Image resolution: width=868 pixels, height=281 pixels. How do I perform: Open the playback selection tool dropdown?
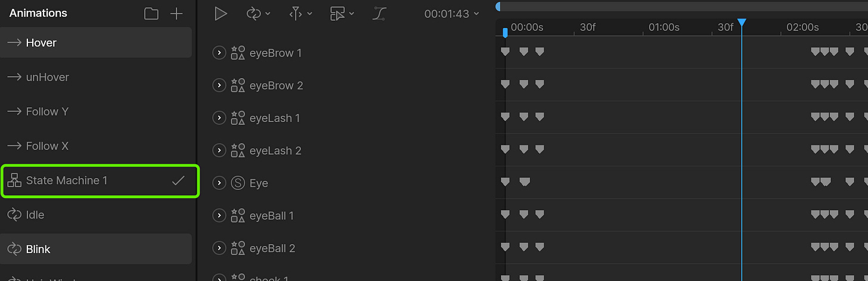pos(342,14)
